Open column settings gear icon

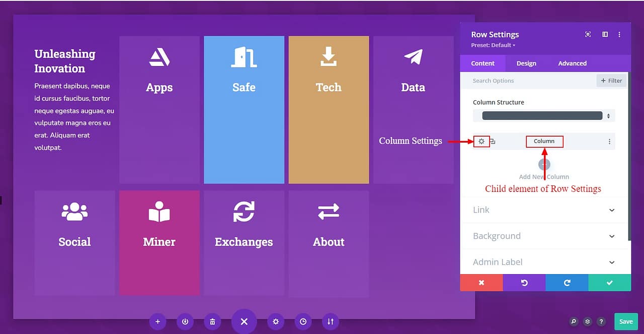click(x=481, y=142)
